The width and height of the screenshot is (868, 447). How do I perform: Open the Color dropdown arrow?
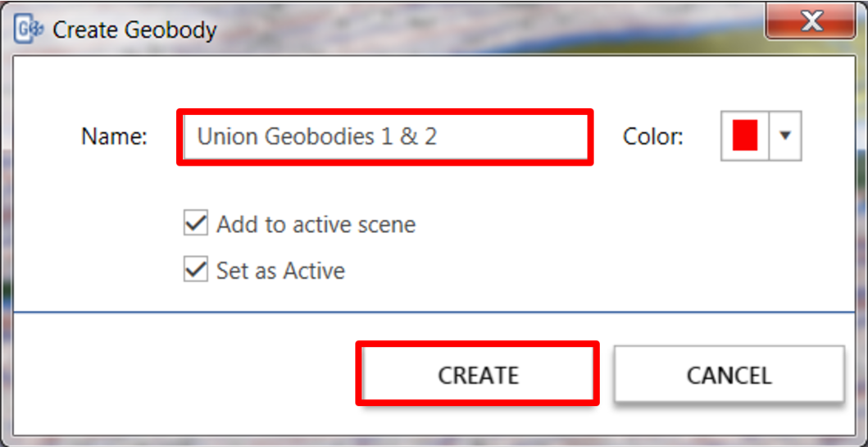pos(785,136)
